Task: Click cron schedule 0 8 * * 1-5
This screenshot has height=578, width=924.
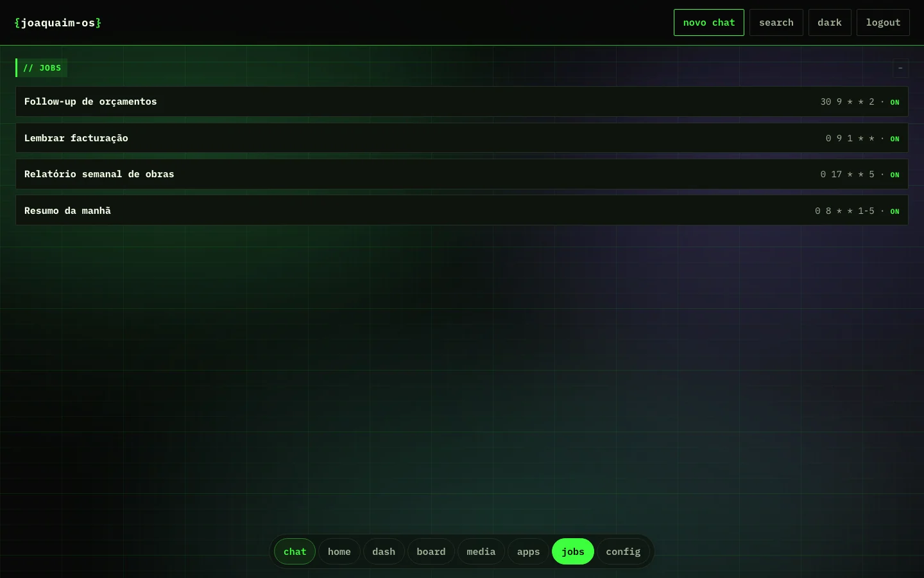Action: 844,211
